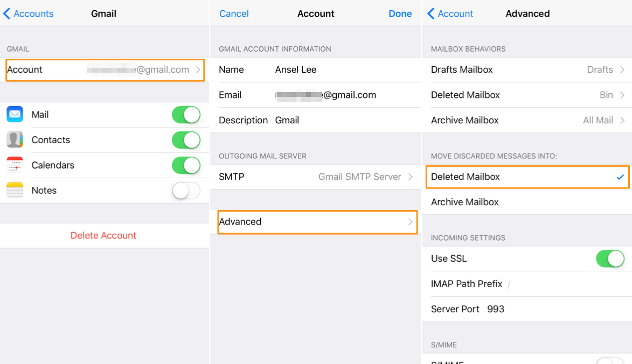This screenshot has height=364, width=632.
Task: Open the SMTP Gmail server settings
Action: [316, 177]
